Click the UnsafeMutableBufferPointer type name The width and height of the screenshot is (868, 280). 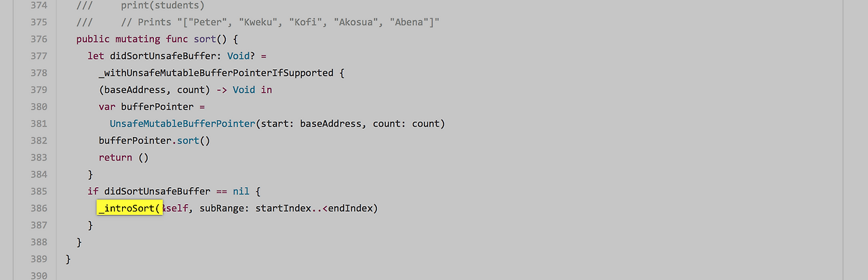[182, 123]
